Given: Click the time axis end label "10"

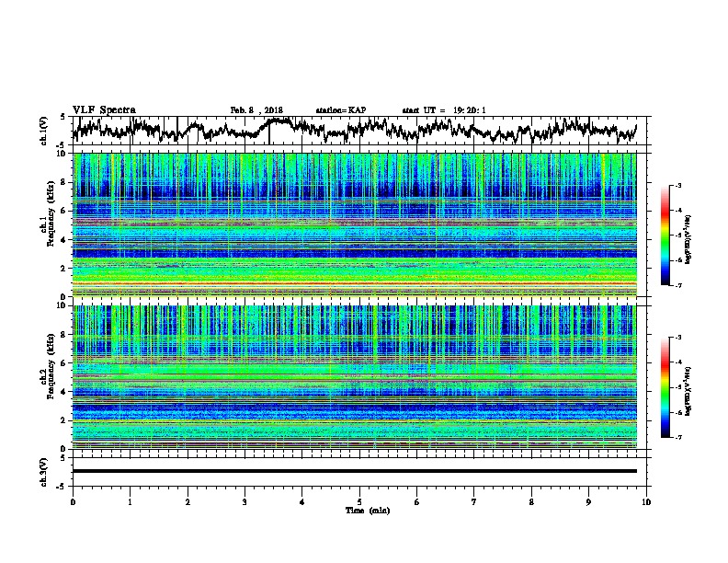Looking at the screenshot, I should tap(646, 502).
